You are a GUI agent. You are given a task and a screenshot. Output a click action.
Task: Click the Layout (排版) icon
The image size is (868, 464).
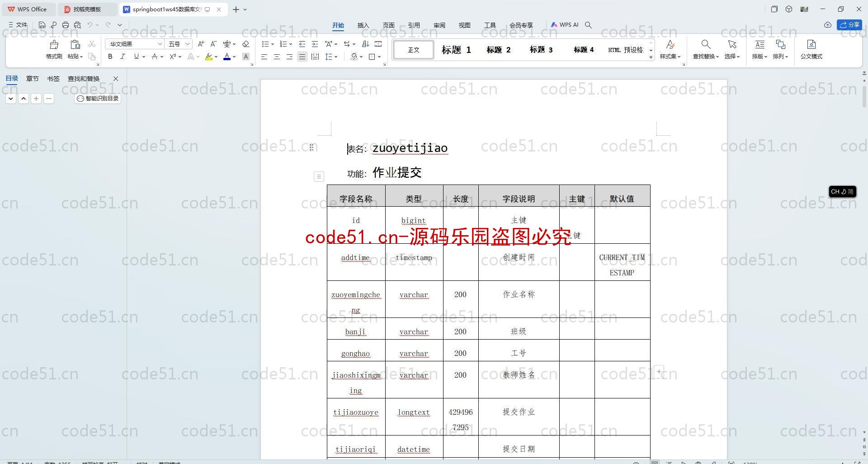[x=759, y=44]
